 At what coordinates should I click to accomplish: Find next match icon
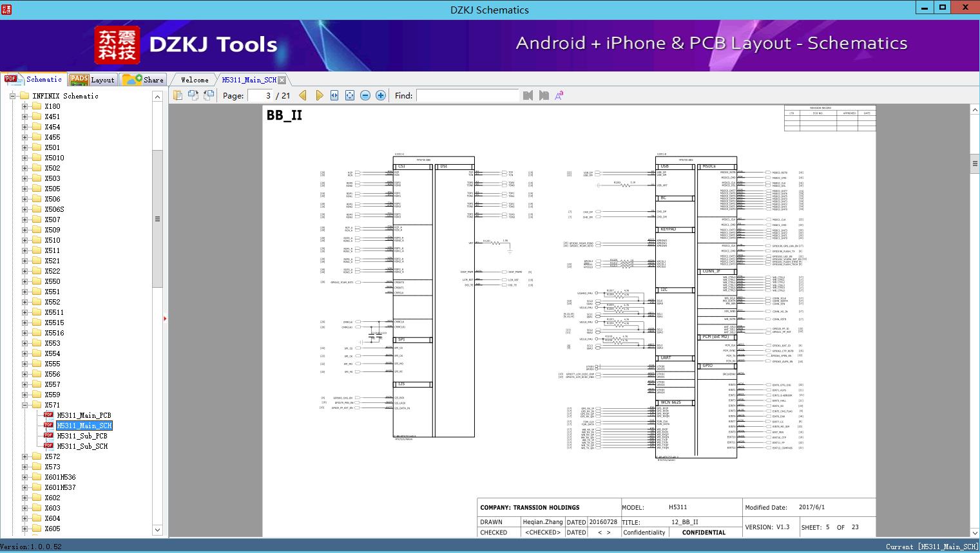coord(544,95)
